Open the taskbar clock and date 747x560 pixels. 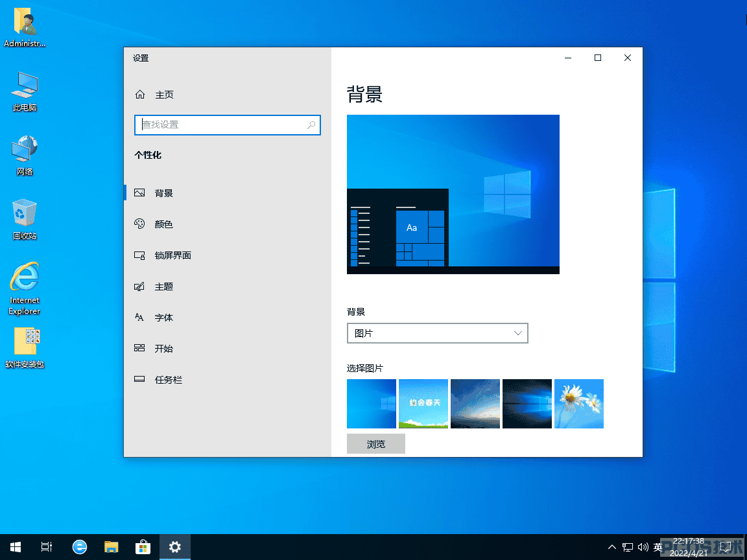tap(689, 547)
